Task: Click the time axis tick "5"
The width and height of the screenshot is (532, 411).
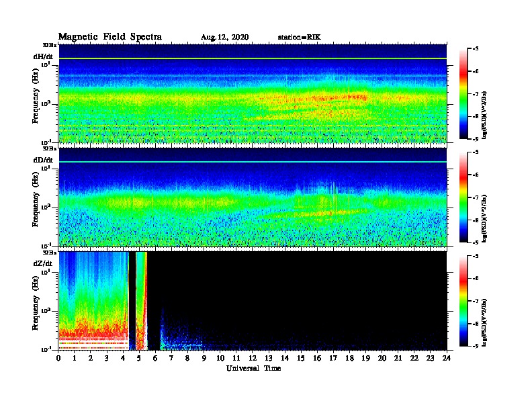Action: [140, 359]
